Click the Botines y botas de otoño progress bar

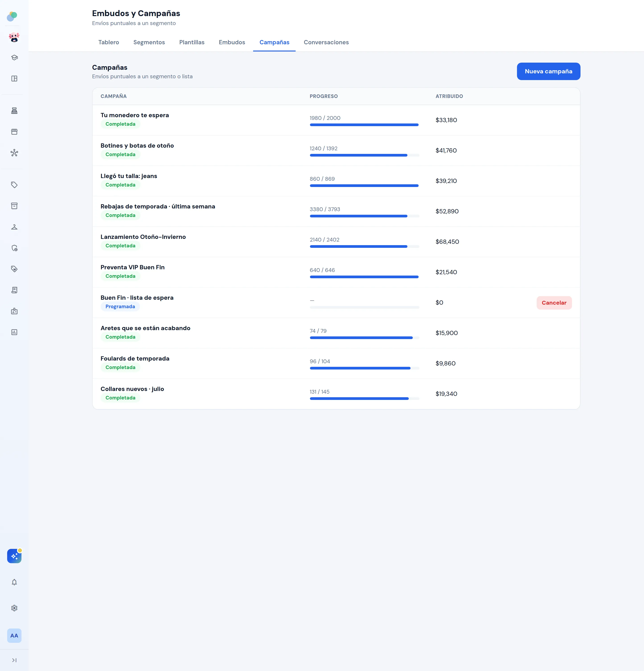364,155
